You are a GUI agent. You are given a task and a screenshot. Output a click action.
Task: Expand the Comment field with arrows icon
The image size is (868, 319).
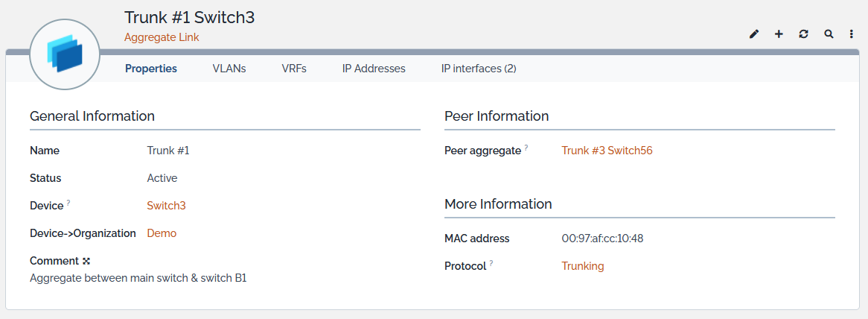click(86, 261)
